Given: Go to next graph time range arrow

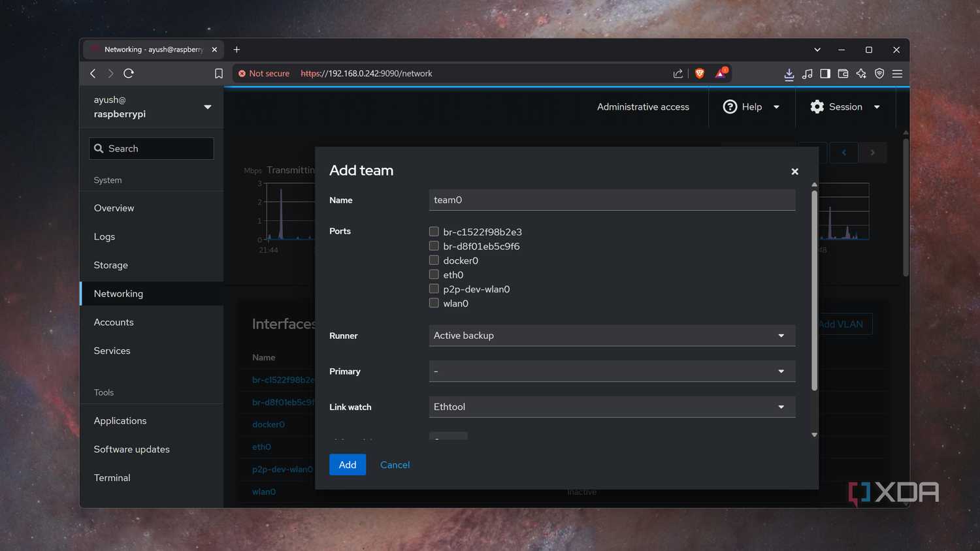Looking at the screenshot, I should 872,153.
